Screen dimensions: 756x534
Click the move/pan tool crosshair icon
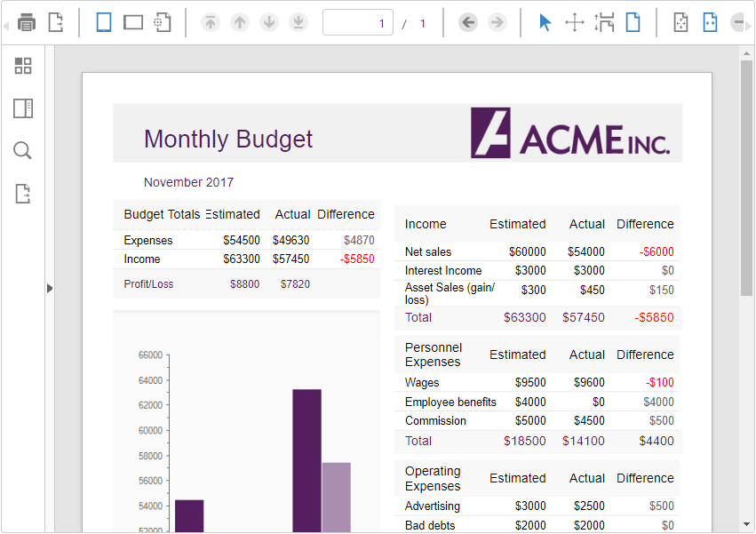tap(575, 23)
